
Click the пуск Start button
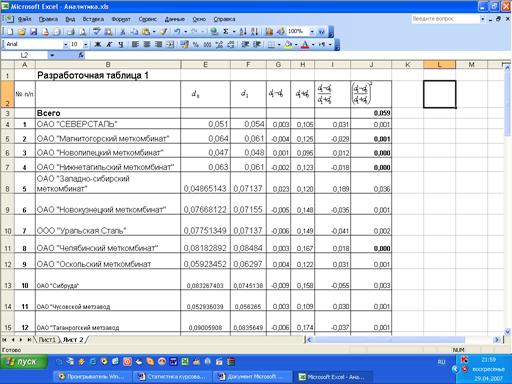point(24,362)
